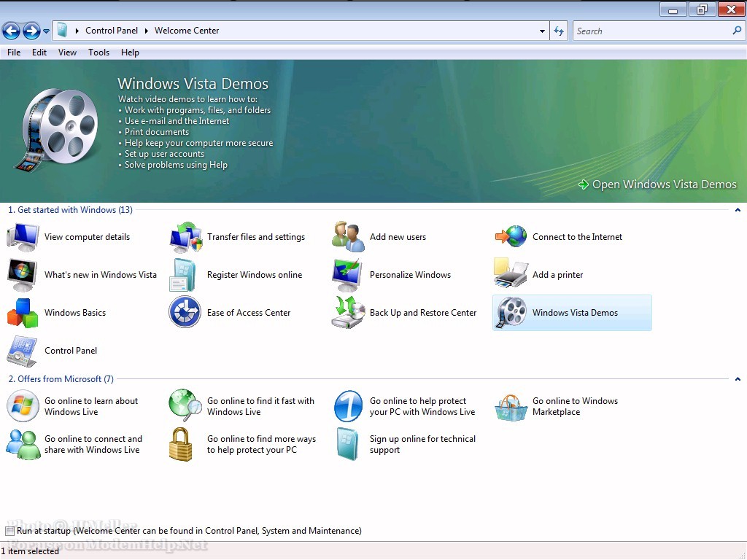
Task: Click the 1 item selected status text
Action: pos(30,551)
